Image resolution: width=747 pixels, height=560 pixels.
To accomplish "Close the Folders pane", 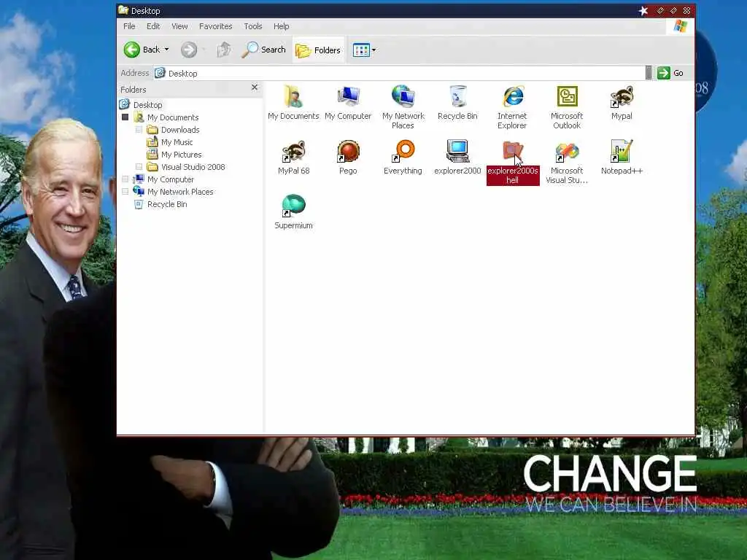I will click(255, 87).
